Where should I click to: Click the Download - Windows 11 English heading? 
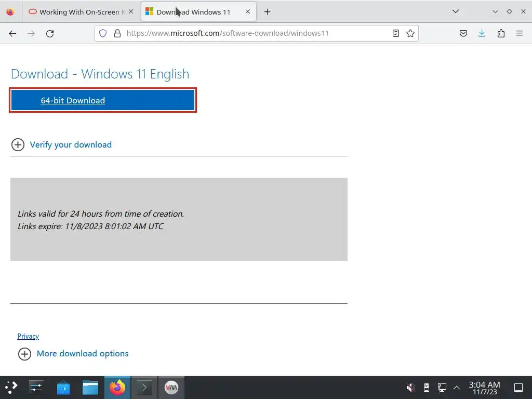100,74
